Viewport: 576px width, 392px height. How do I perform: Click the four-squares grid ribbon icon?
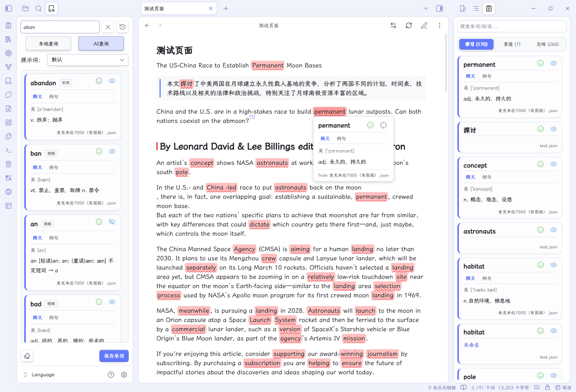[x=8, y=122]
